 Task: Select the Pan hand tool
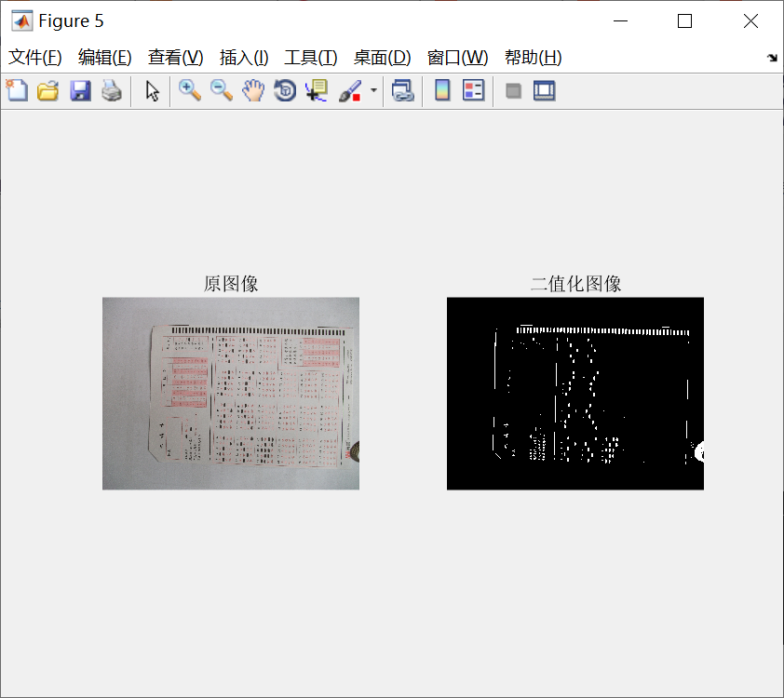point(253,91)
